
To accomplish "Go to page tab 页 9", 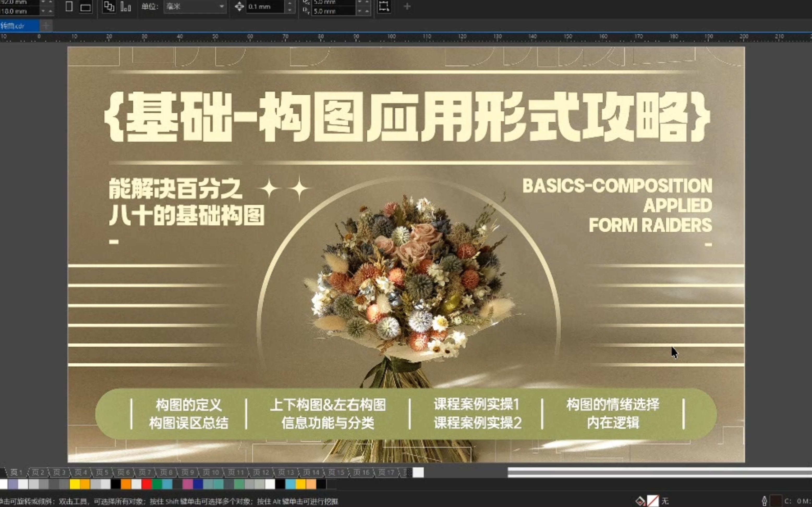I will point(187,472).
